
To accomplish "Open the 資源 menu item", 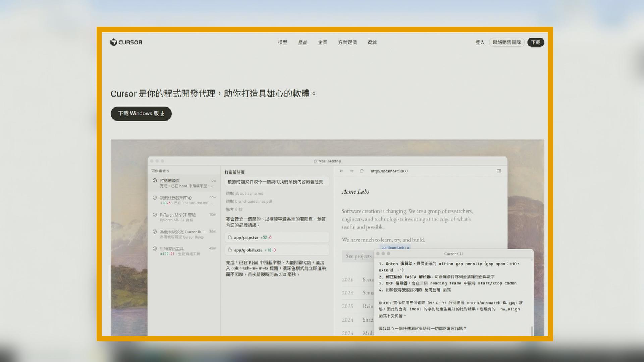I will (x=372, y=42).
